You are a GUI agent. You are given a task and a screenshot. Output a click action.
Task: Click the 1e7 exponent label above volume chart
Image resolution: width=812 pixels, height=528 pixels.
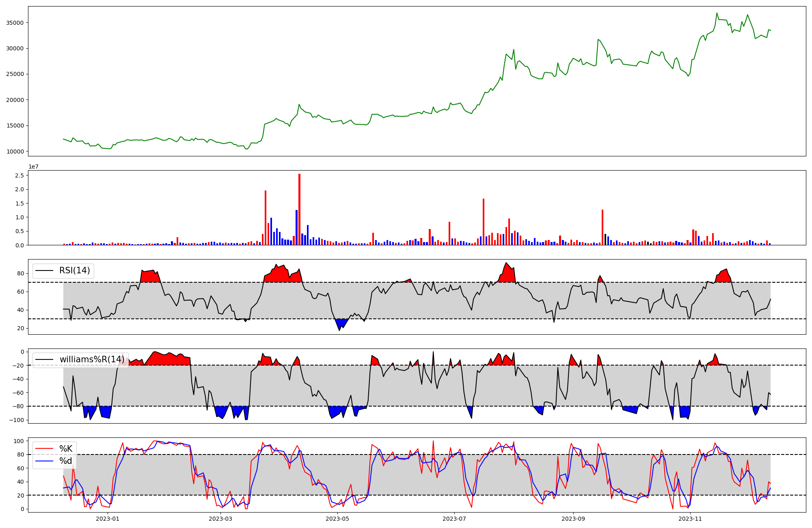(34, 167)
